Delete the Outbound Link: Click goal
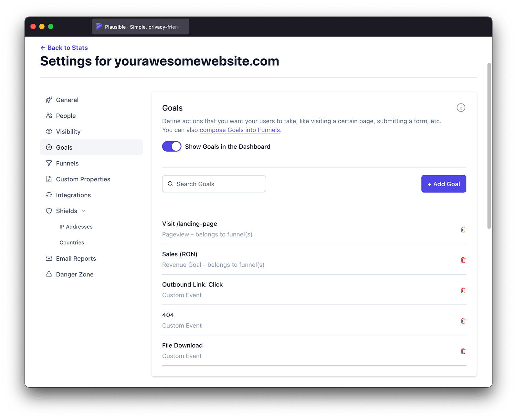Image resolution: width=517 pixels, height=420 pixels. click(463, 290)
